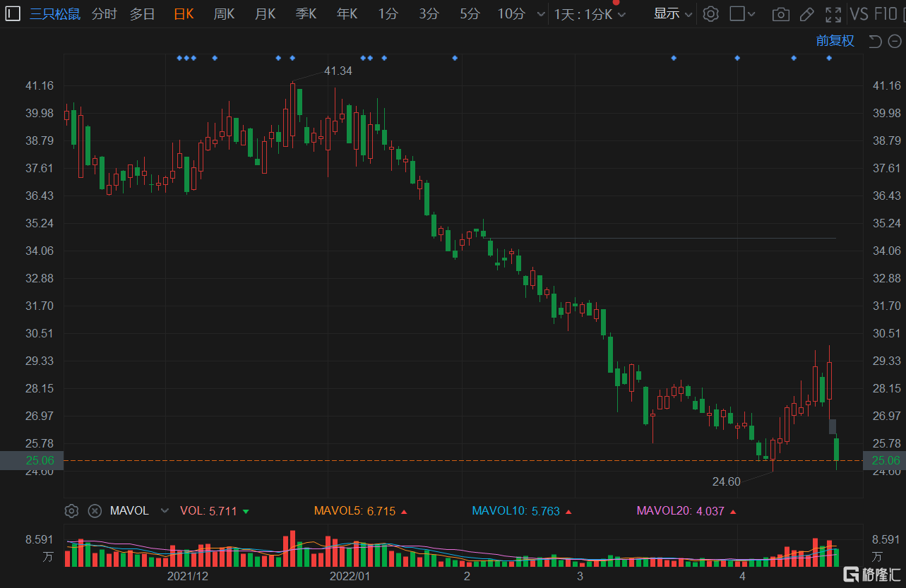Click the green 25.06 price tag on left axis
906x588 pixels.
32,460
